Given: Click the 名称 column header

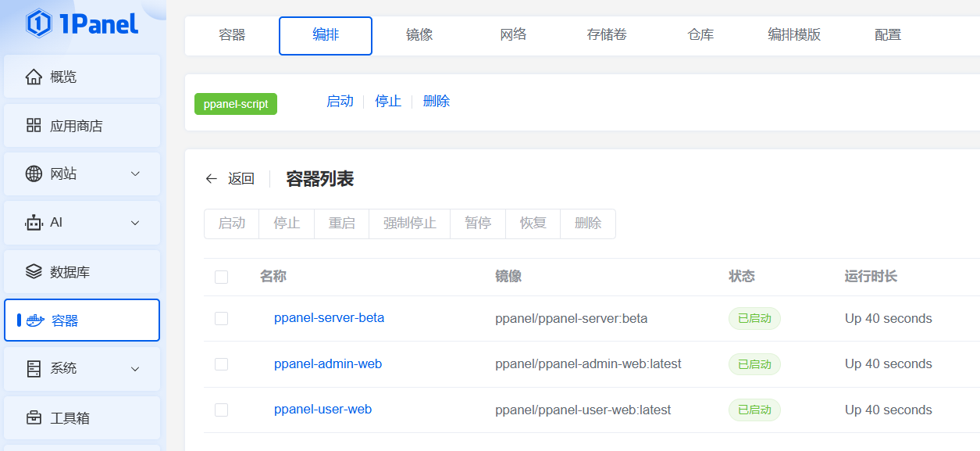Looking at the screenshot, I should coord(273,277).
